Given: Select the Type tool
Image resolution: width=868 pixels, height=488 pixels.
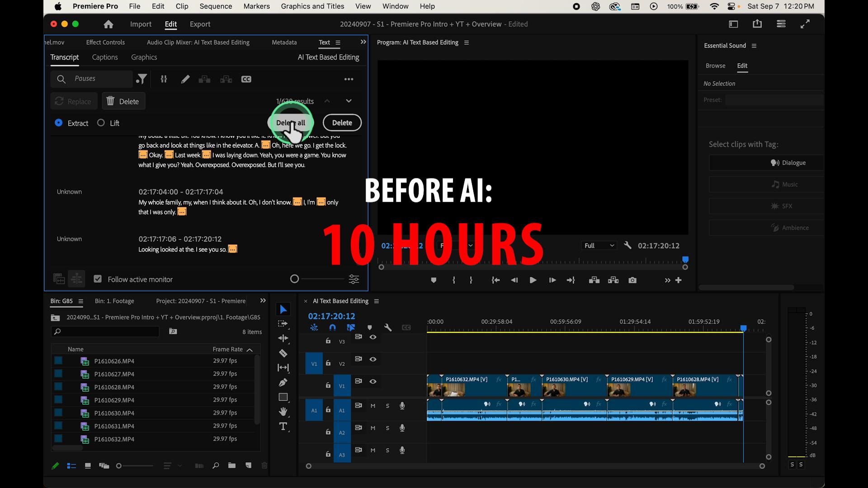Looking at the screenshot, I should coord(283,427).
